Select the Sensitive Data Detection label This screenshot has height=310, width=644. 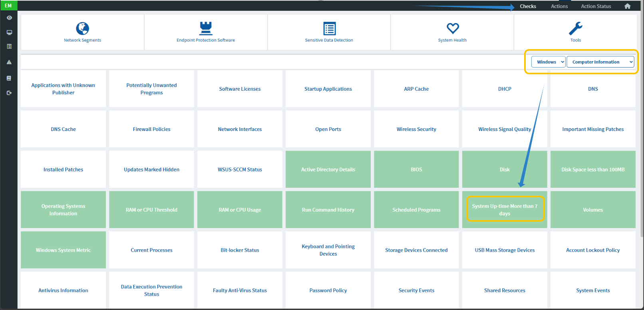pyautogui.click(x=329, y=40)
